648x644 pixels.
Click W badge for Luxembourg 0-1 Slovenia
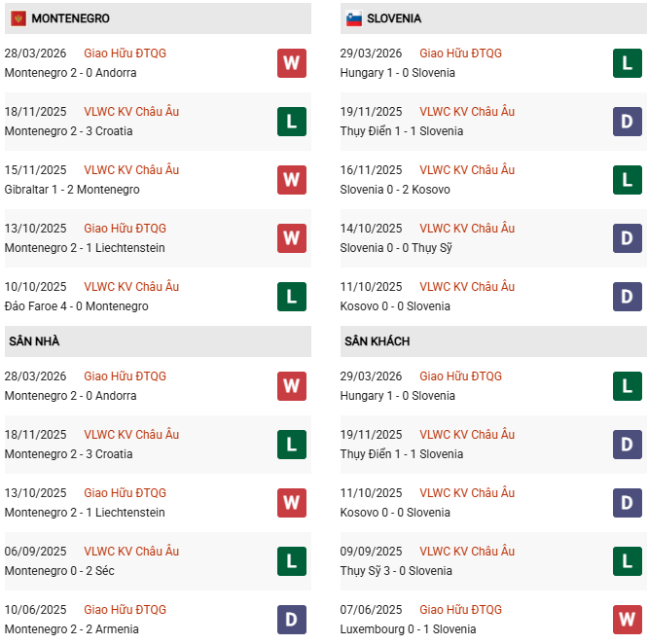point(628,620)
